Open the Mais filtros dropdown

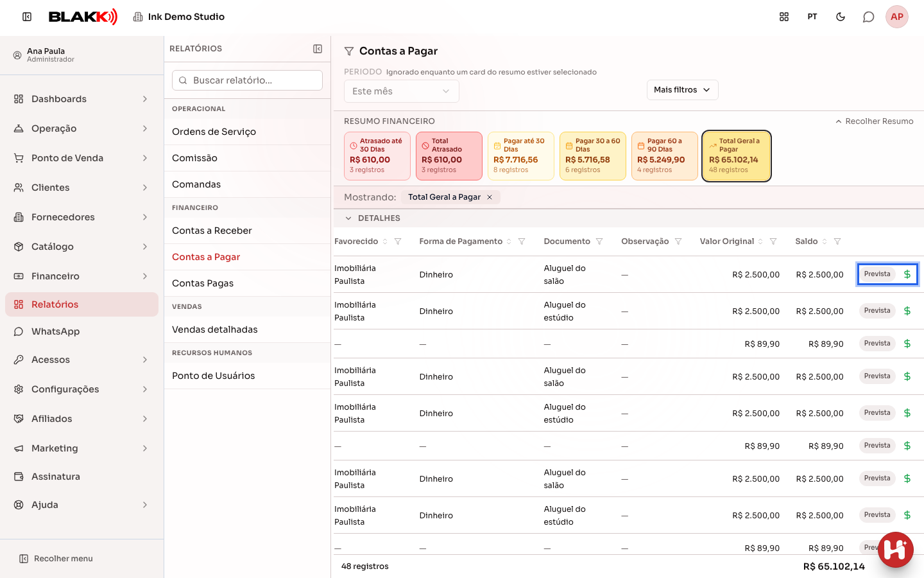682,90
